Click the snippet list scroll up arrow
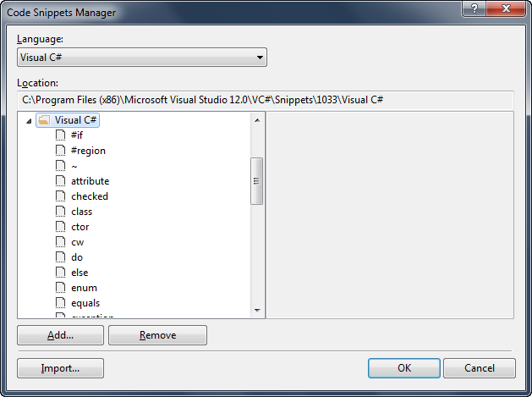Screen dimensions: 532x397 [257, 120]
